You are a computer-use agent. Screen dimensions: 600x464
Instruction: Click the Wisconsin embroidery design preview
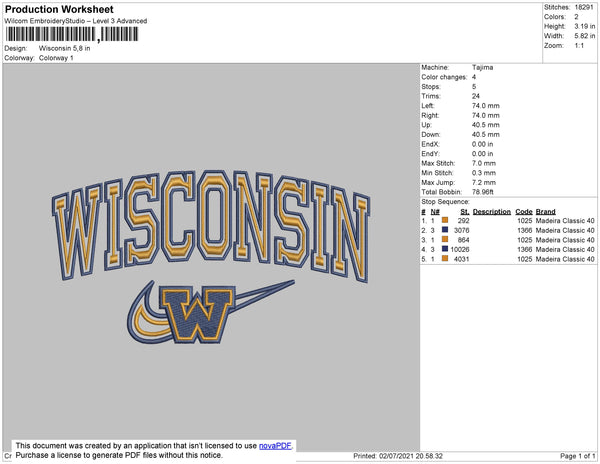[x=211, y=257]
